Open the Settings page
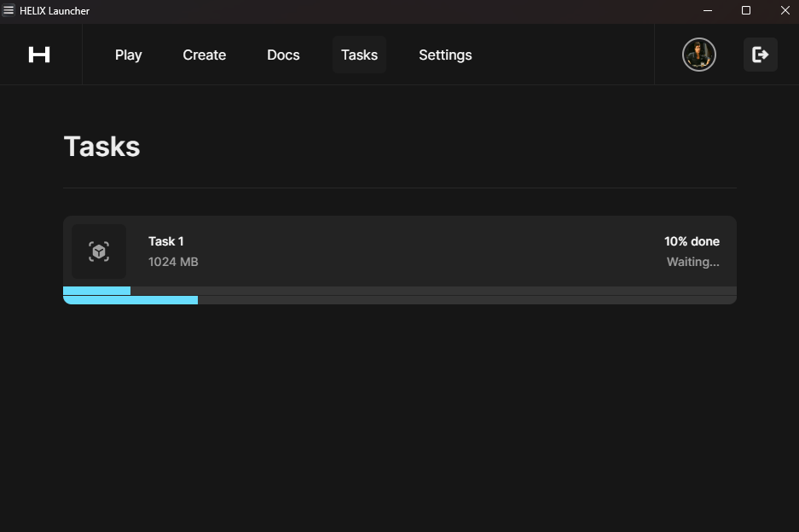This screenshot has width=799, height=532. (445, 55)
